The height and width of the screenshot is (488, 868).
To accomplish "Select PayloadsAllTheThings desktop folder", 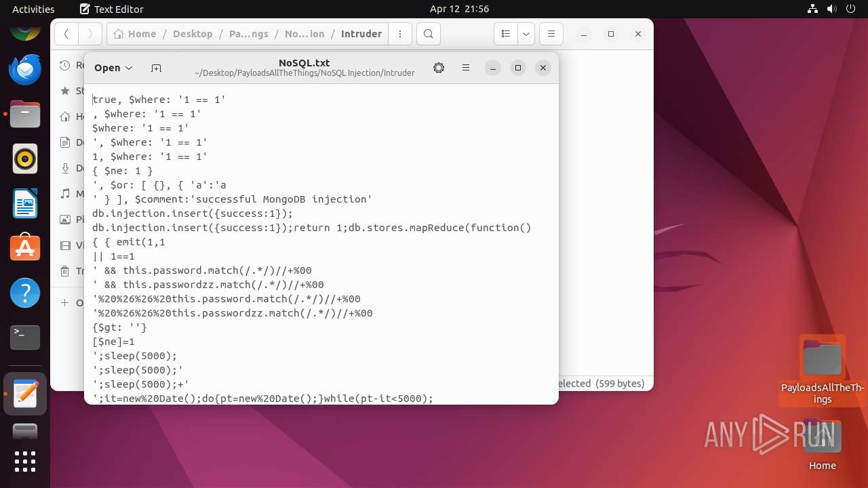I will click(823, 370).
